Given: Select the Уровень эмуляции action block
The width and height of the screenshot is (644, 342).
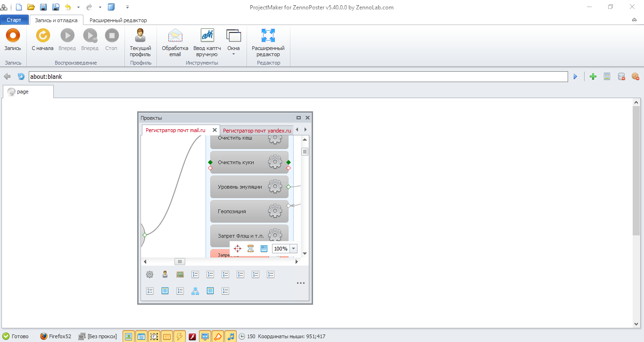Looking at the screenshot, I should (x=249, y=187).
